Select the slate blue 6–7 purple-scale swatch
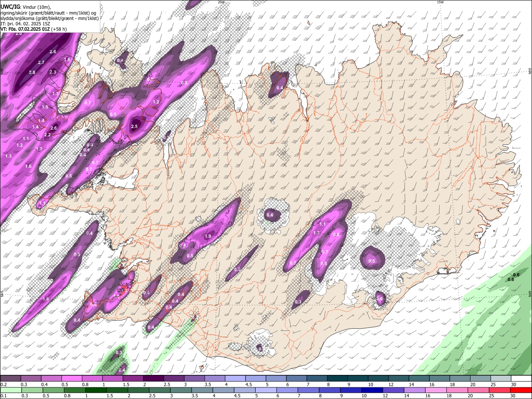The width and height of the screenshot is (532, 399). point(296,379)
